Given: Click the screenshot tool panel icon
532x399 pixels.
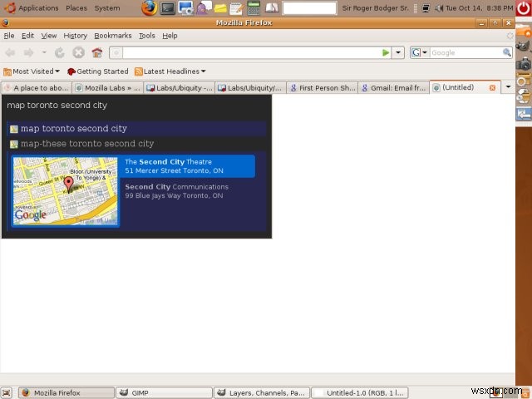Looking at the screenshot, I should [x=186, y=8].
